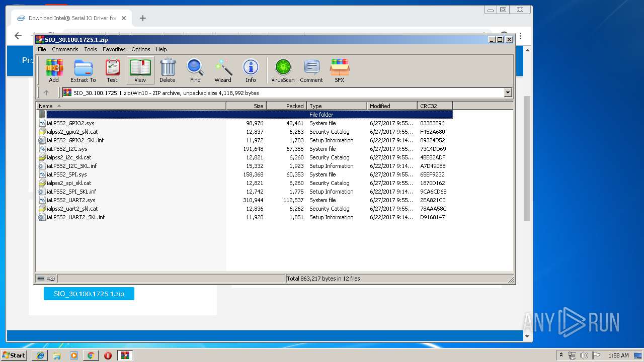644x362 pixels.
Task: Select file iaLPSS2_UART2_SKL.inf
Action: [245, 217]
